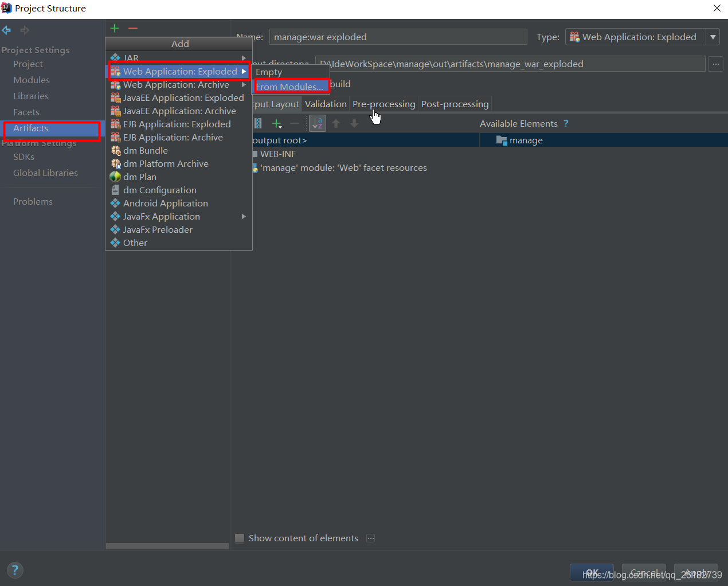
Task: Select Other in the Add menu
Action: click(x=179, y=243)
